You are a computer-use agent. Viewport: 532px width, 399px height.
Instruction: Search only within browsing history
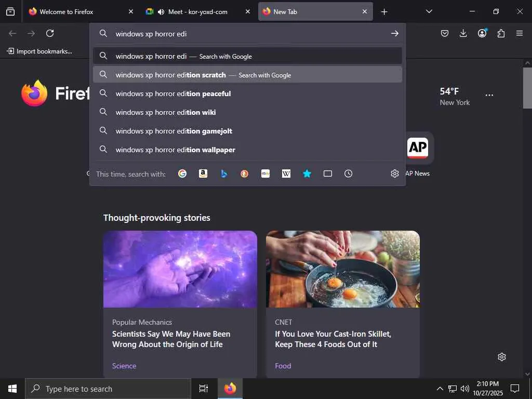(x=349, y=174)
